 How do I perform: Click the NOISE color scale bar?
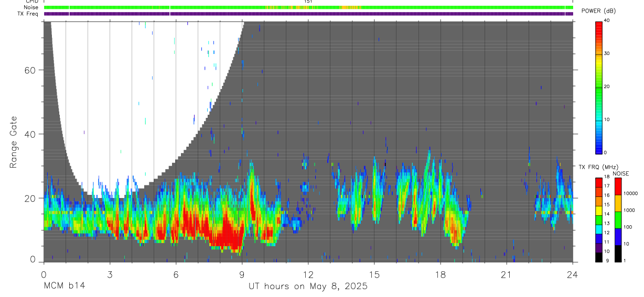tap(618, 219)
